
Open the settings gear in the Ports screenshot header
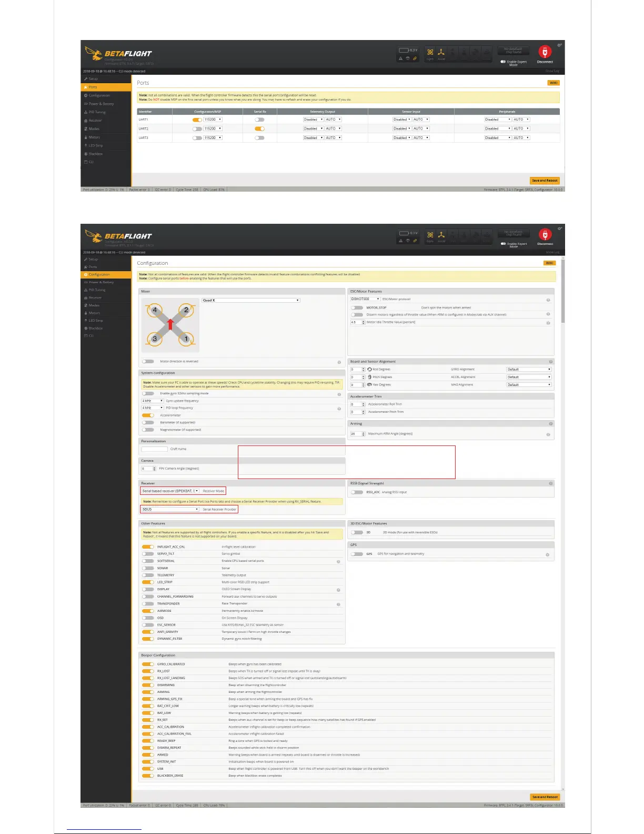click(560, 45)
